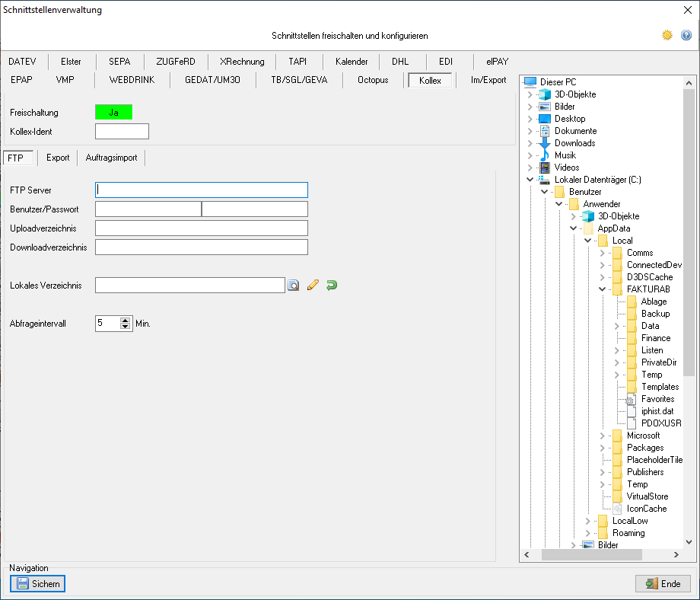Image resolution: width=700 pixels, height=600 pixels.
Task: Click the yellow pencil edit icon
Action: (312, 286)
